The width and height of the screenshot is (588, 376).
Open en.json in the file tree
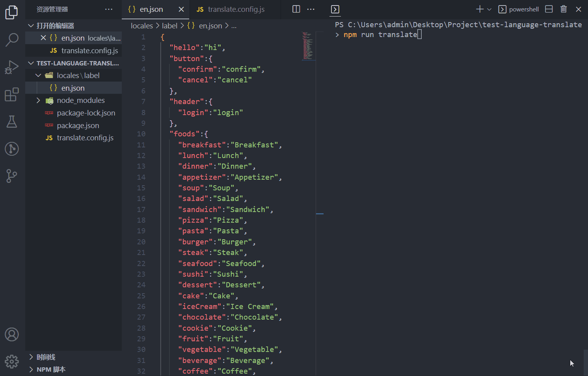[73, 88]
